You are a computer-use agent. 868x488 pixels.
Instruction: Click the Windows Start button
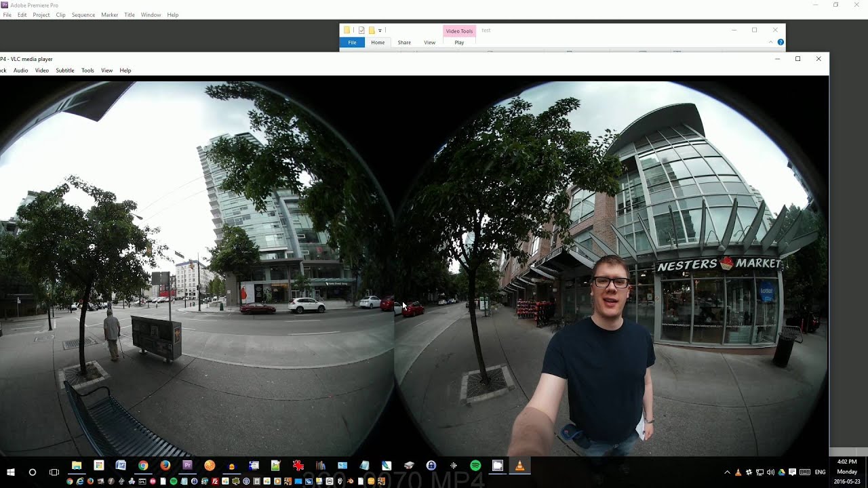[x=11, y=472]
